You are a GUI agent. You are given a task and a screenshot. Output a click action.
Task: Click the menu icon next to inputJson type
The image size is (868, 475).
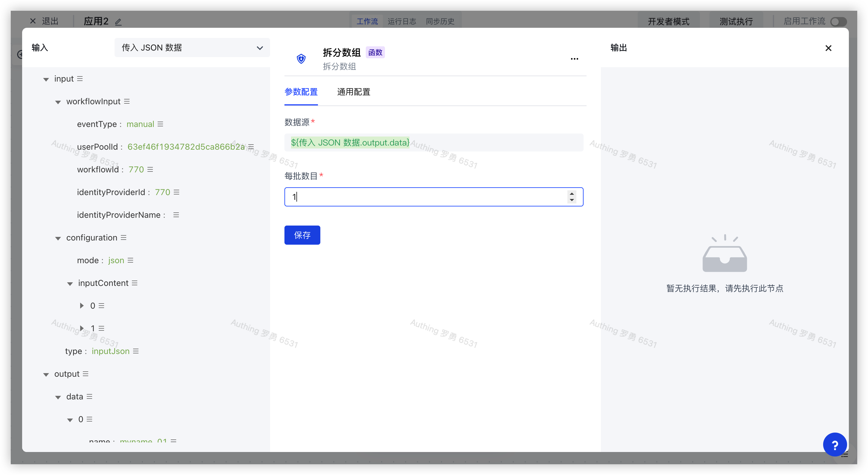click(136, 351)
